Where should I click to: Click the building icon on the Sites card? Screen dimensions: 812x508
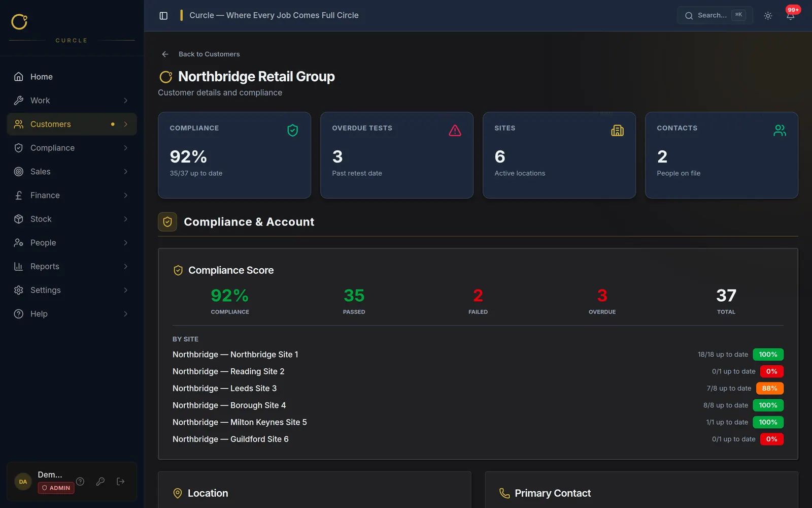[618, 131]
